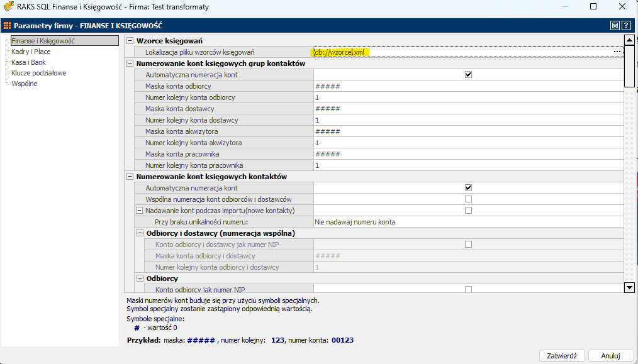The height and width of the screenshot is (364, 638).
Task: Toggle Automatyczna numeracja kont for contact groups
Action: (468, 75)
